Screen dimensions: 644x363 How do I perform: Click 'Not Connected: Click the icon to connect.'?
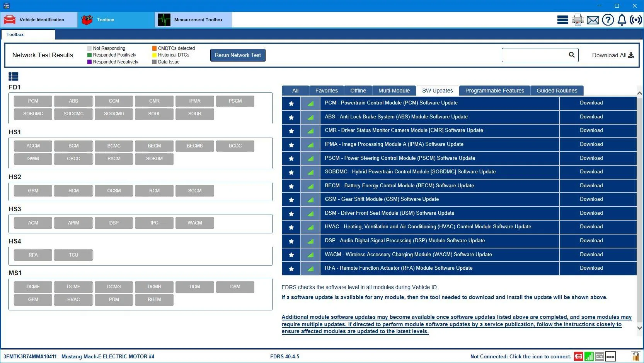[521, 357]
